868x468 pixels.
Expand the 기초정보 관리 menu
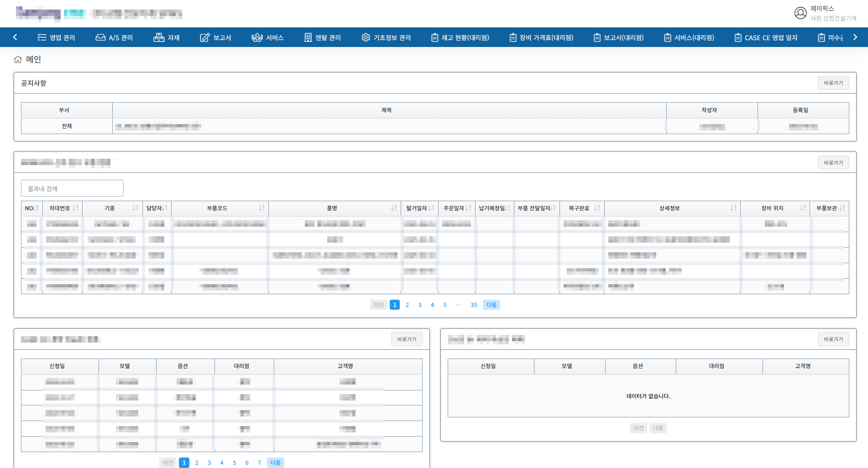(x=386, y=37)
